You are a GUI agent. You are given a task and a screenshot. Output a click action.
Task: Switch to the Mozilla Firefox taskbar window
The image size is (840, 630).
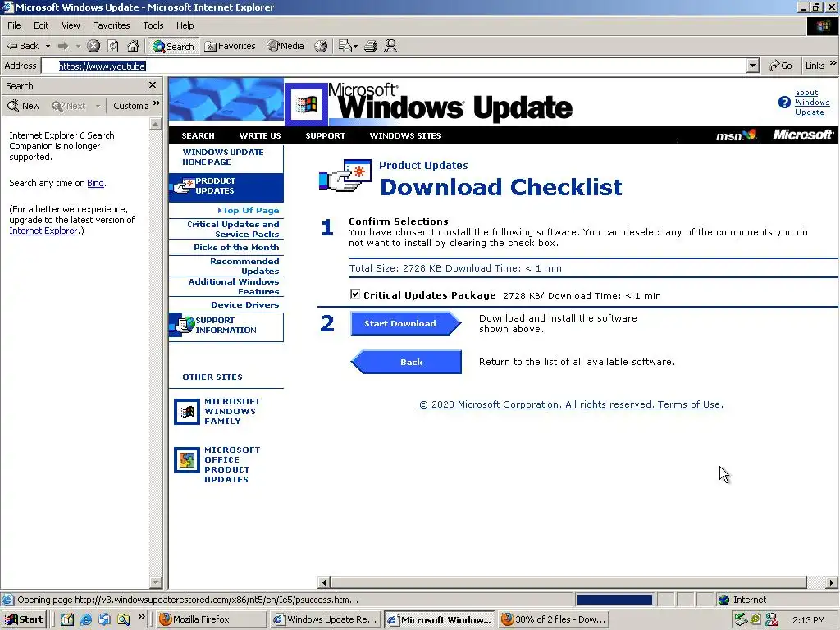click(212, 619)
